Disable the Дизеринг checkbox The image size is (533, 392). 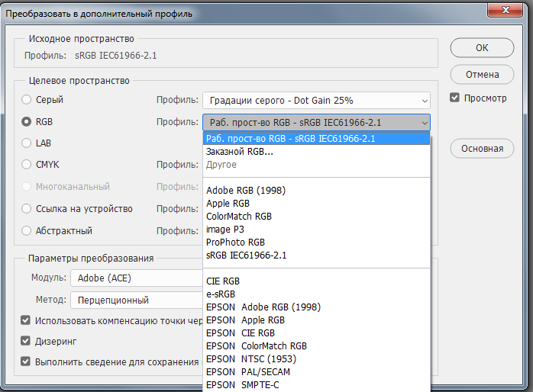[x=25, y=341]
